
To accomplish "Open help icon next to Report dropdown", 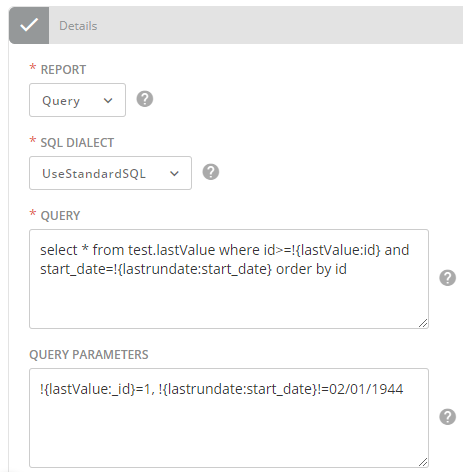I will (145, 99).
